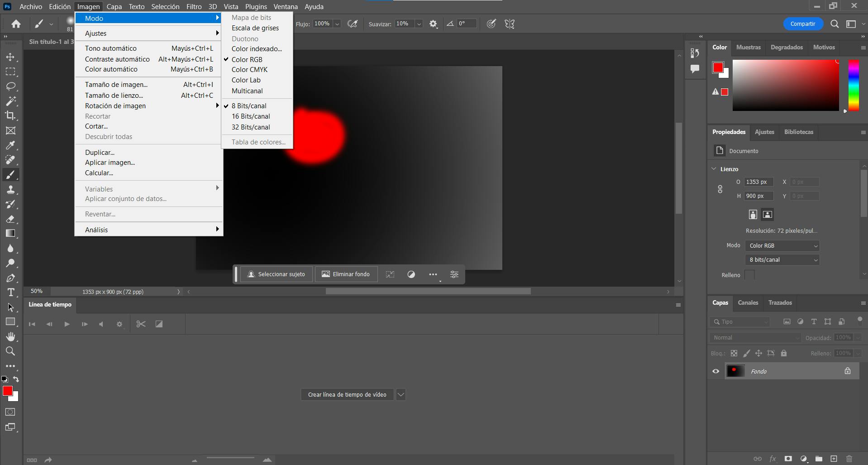Select checked Color RGB mode
Viewport: 868px width, 465px height.
(x=247, y=59)
